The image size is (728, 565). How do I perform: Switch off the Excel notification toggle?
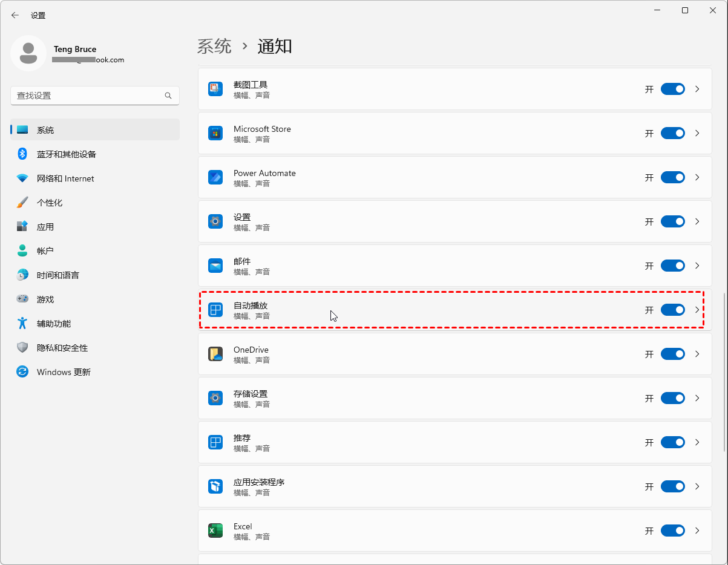coord(672,531)
